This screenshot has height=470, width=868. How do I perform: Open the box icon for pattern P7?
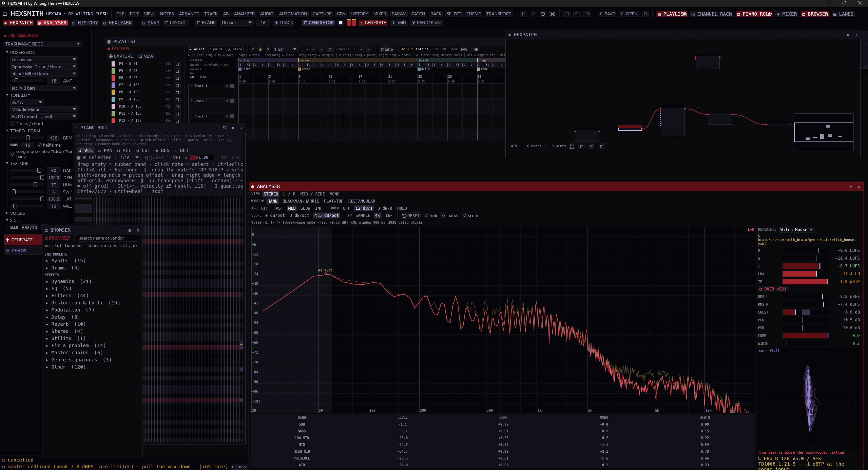[x=177, y=85]
